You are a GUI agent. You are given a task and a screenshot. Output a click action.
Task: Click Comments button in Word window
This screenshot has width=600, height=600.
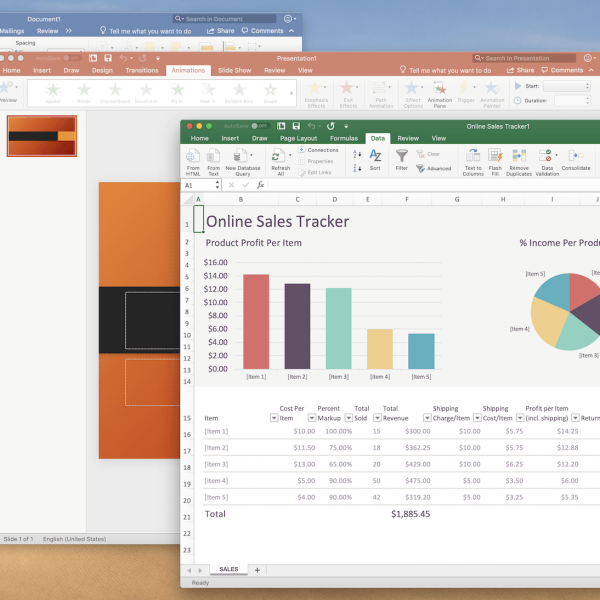click(262, 31)
